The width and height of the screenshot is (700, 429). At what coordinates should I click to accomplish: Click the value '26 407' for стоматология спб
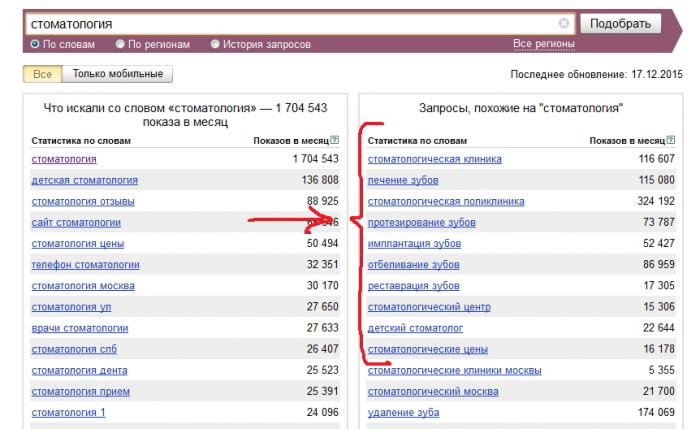click(x=322, y=349)
